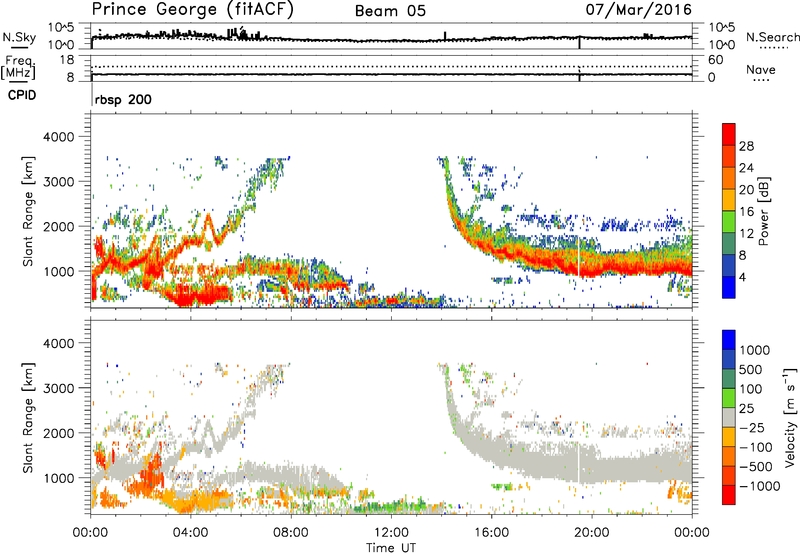Click the Slant Range label of the power panel
The width and height of the screenshot is (800, 554).
[x=28, y=211]
